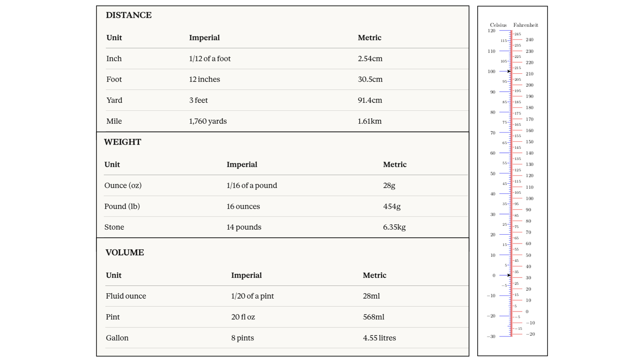This screenshot has width=644, height=362.
Task: Select the Celsius scale label
Action: tap(498, 25)
